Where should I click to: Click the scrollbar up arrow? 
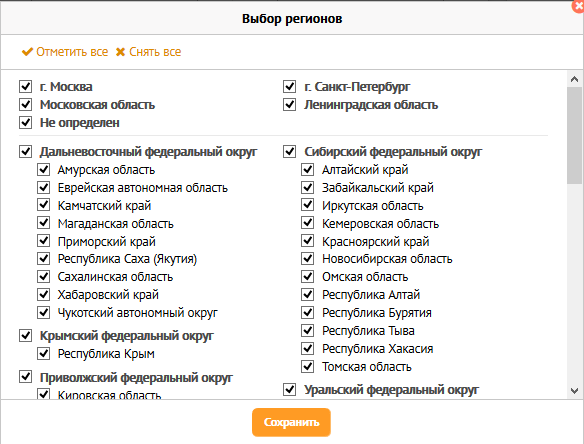[574, 79]
